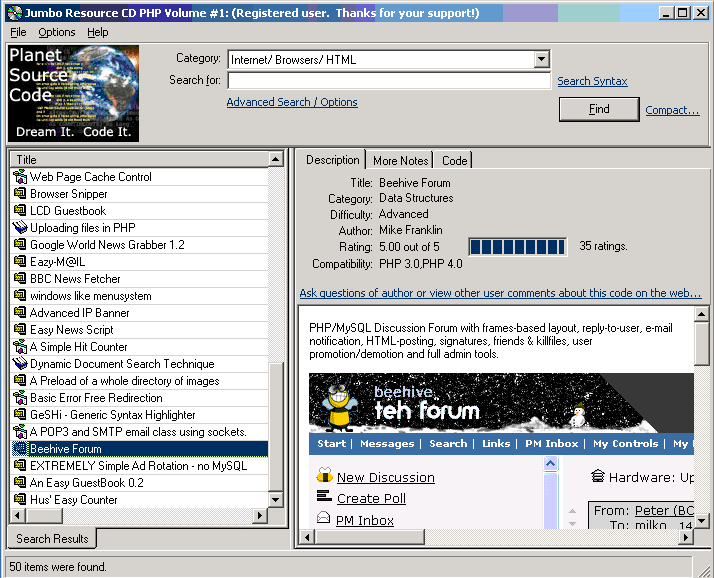Select the Google World News Grabber 1.2 entry text

pos(107,245)
